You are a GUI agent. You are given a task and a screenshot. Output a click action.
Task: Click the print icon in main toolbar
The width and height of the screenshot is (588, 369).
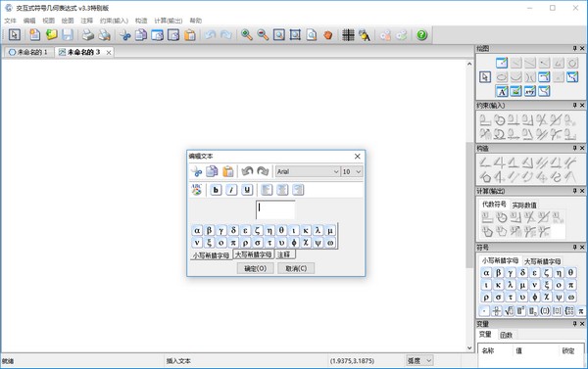(88, 35)
